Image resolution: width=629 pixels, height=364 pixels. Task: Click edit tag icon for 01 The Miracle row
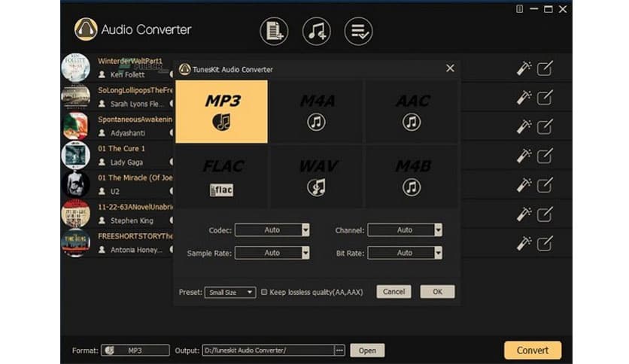pyautogui.click(x=545, y=185)
